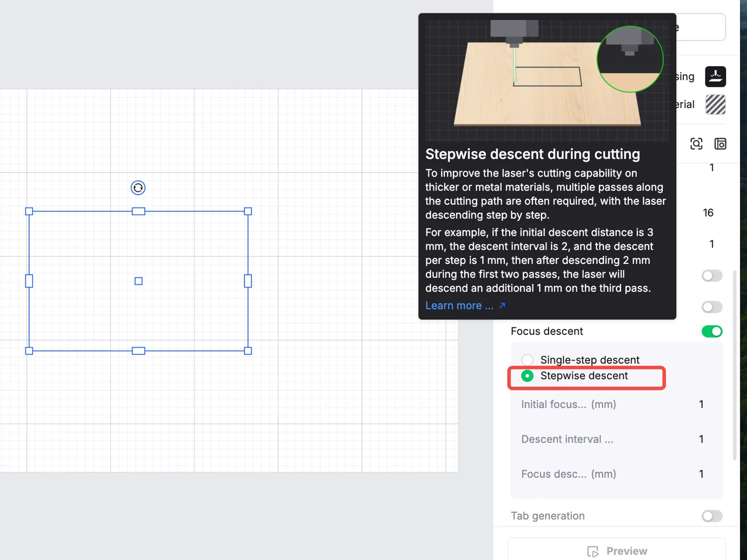
Task: Turn off the Focus descent toggle
Action: [x=712, y=332]
